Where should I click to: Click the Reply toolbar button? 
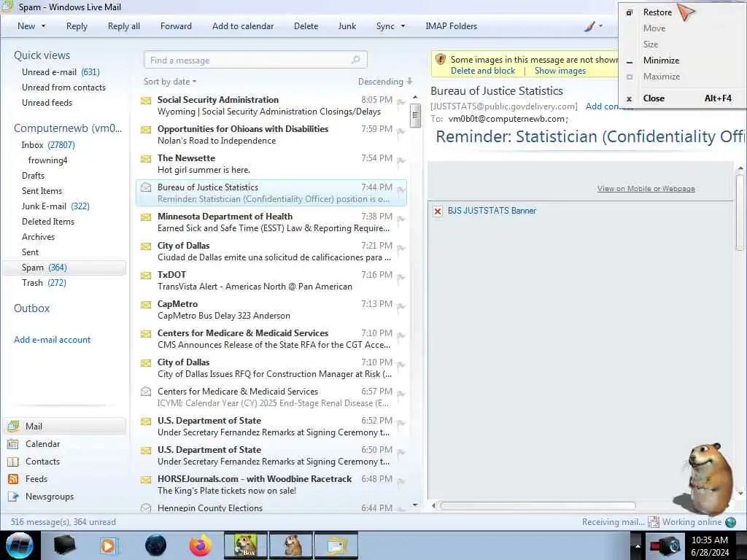77,26
